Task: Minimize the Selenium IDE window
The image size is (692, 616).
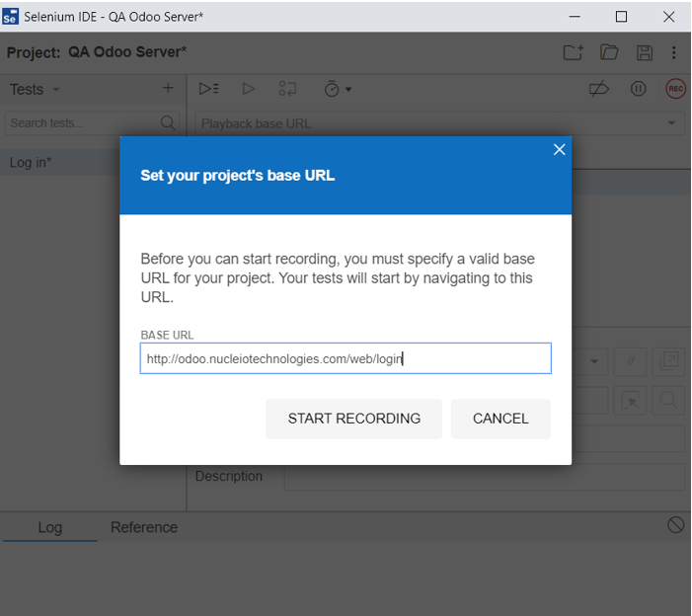Action: click(x=575, y=17)
